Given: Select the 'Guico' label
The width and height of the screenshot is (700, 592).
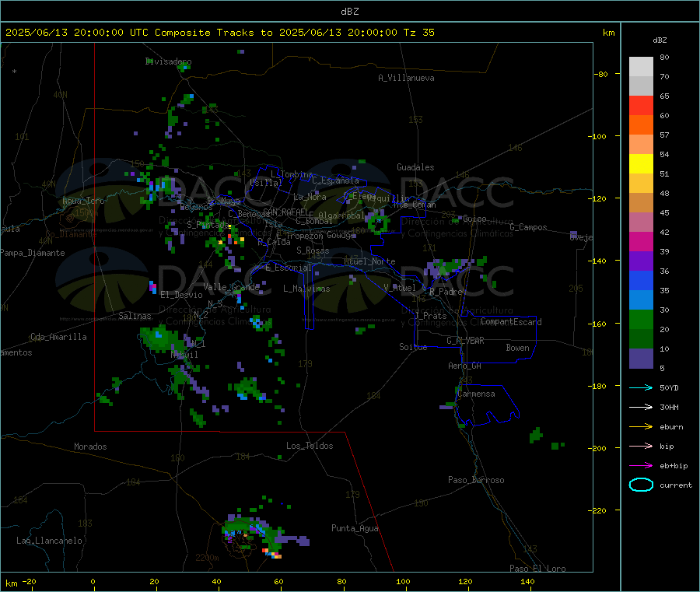Looking at the screenshot, I should pos(474,219).
